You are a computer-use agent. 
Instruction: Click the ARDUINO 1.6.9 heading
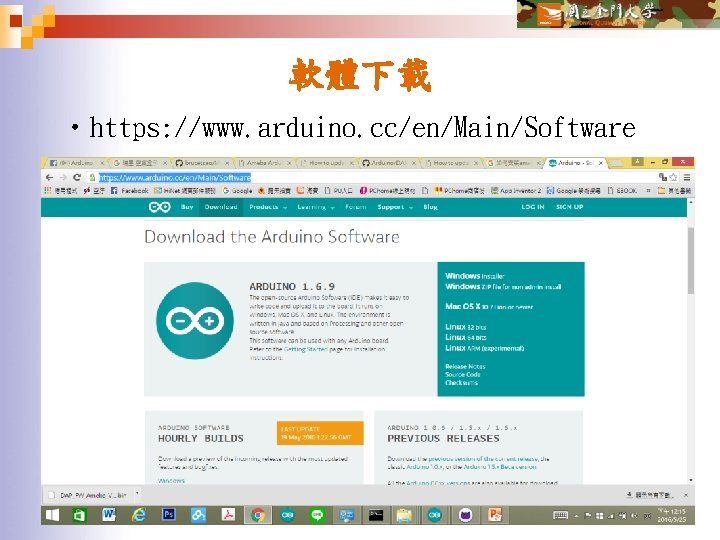pos(292,287)
